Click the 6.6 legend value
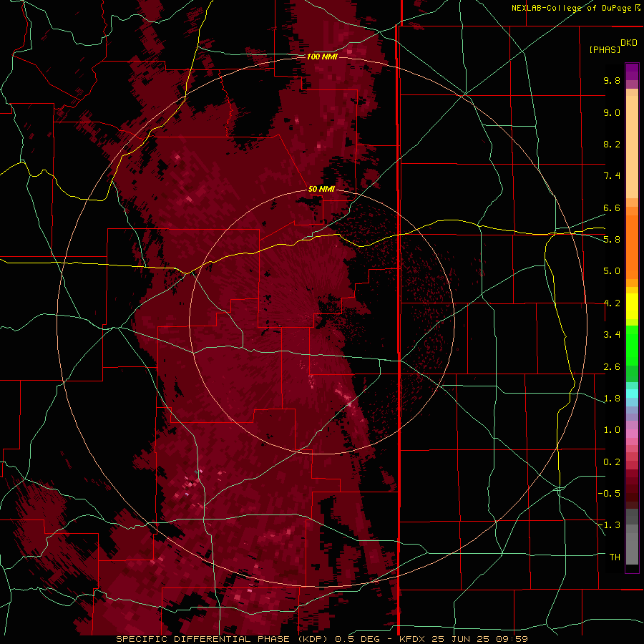 (x=612, y=208)
